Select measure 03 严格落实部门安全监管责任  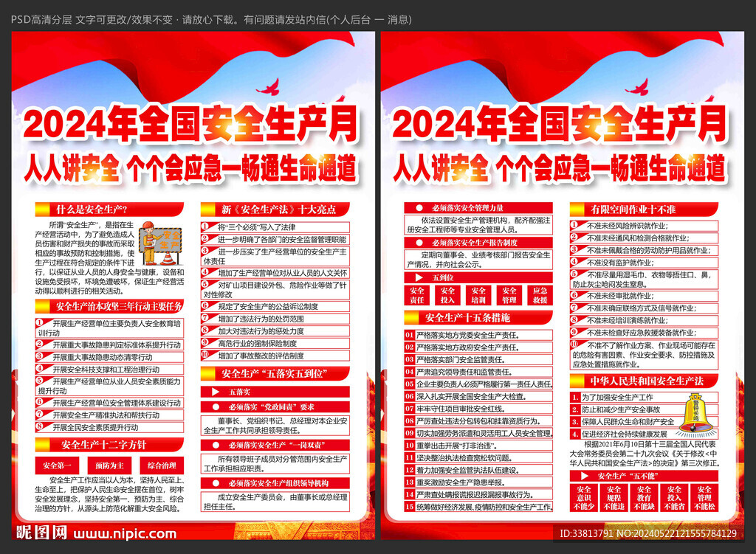pos(478,359)
